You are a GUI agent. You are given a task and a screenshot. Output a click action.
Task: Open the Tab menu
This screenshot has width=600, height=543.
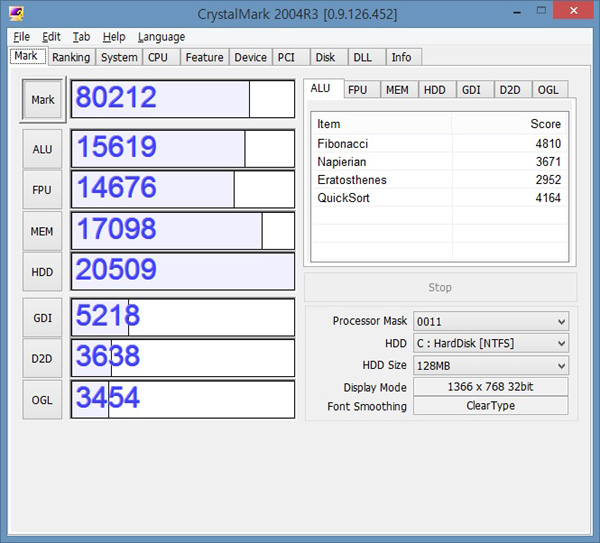pyautogui.click(x=81, y=37)
